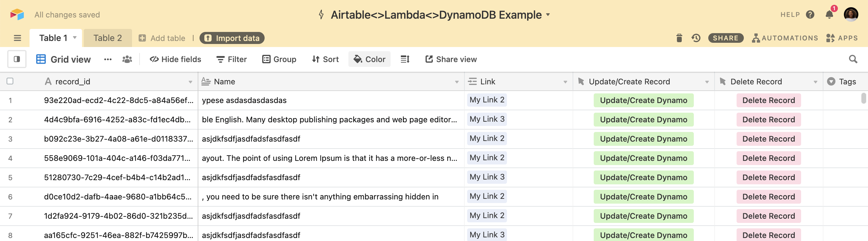
Task: Open the search magnifier
Action: click(x=853, y=59)
